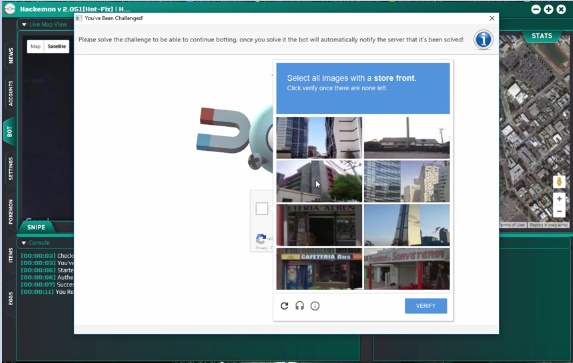Open the ITEMS sidebar tab
This screenshot has width=573, height=363.
(10, 255)
